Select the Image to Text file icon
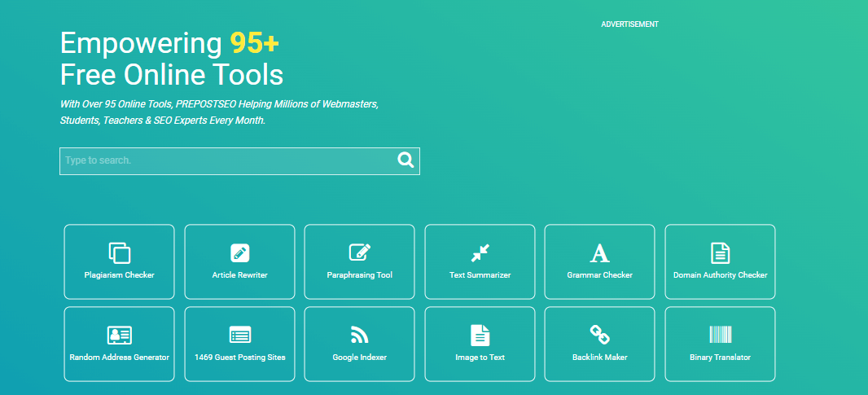This screenshot has width=868, height=395. (x=480, y=335)
